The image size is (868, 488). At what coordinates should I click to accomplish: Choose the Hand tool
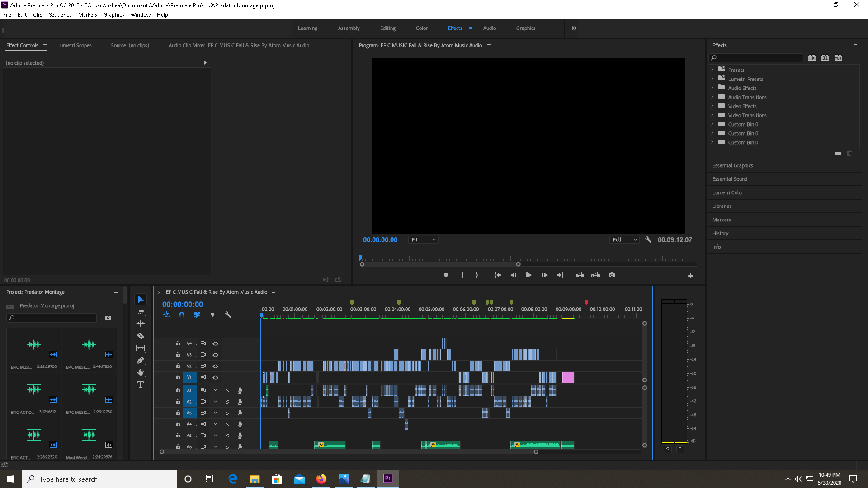(141, 372)
